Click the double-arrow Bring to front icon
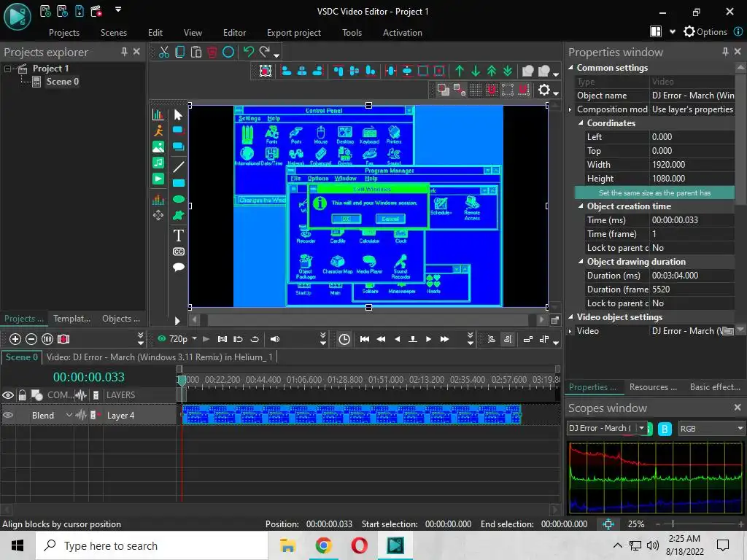747x560 pixels. click(492, 71)
